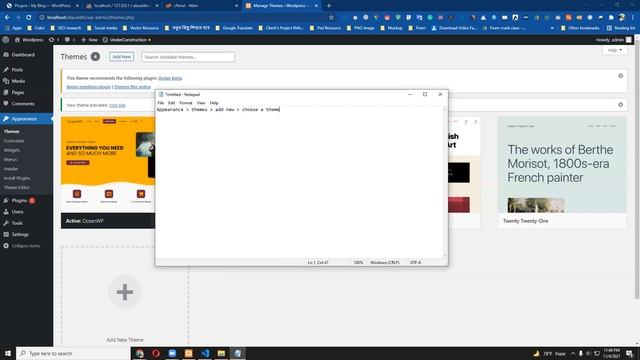Switch to the cPanel - Main tab
This screenshot has width=640, height=360.
click(201, 6)
